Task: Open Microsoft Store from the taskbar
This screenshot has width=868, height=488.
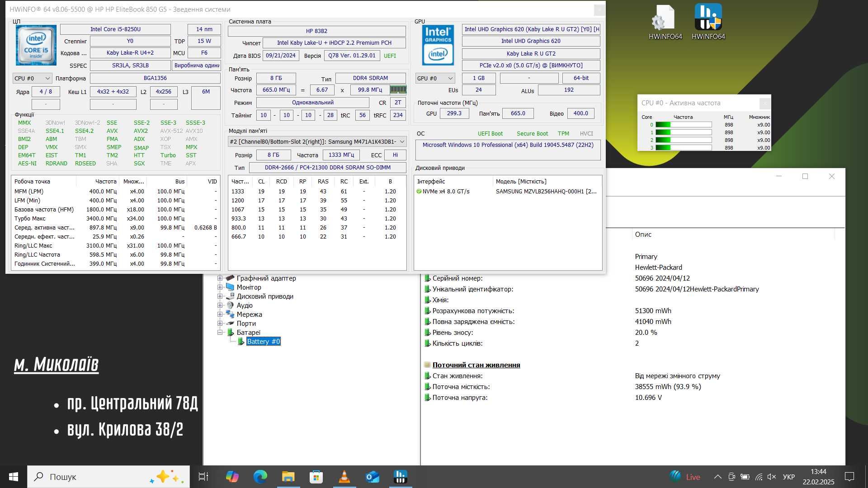Action: pos(316,477)
